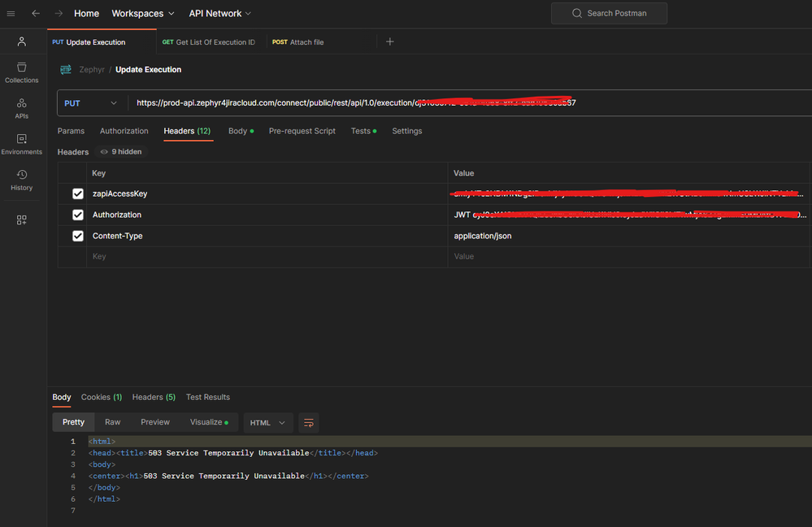The image size is (812, 527).
Task: Add a new request tab with plus
Action: (390, 41)
